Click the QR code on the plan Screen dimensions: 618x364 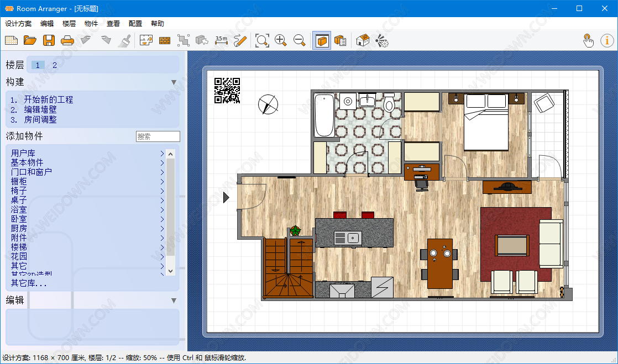(x=227, y=91)
